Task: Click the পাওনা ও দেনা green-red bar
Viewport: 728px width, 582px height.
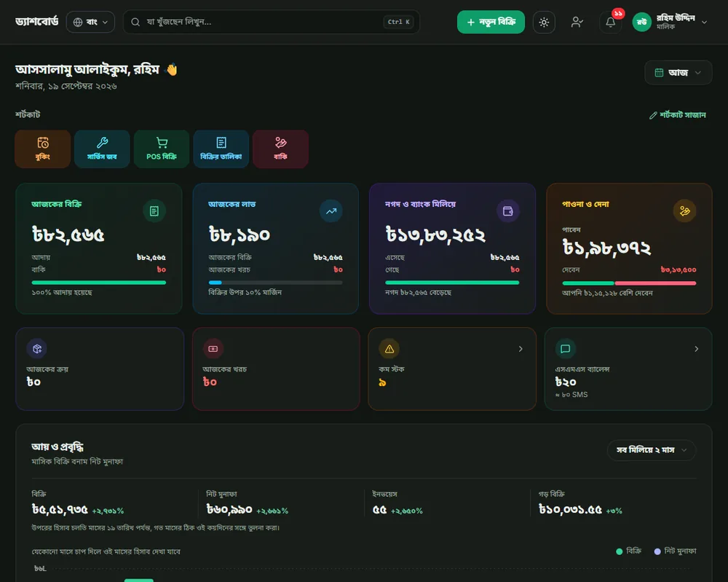Action: [x=629, y=283]
